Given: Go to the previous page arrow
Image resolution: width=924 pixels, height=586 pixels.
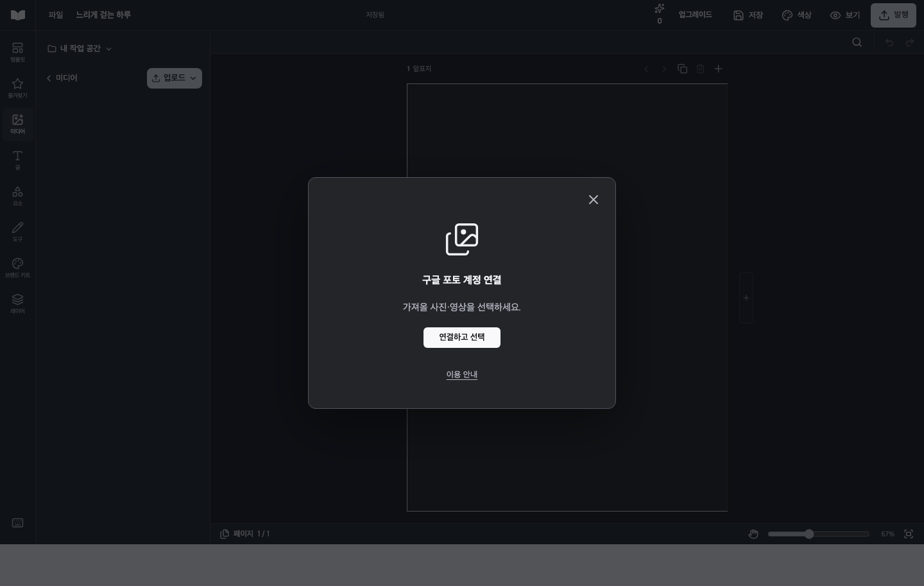Looking at the screenshot, I should [x=647, y=69].
